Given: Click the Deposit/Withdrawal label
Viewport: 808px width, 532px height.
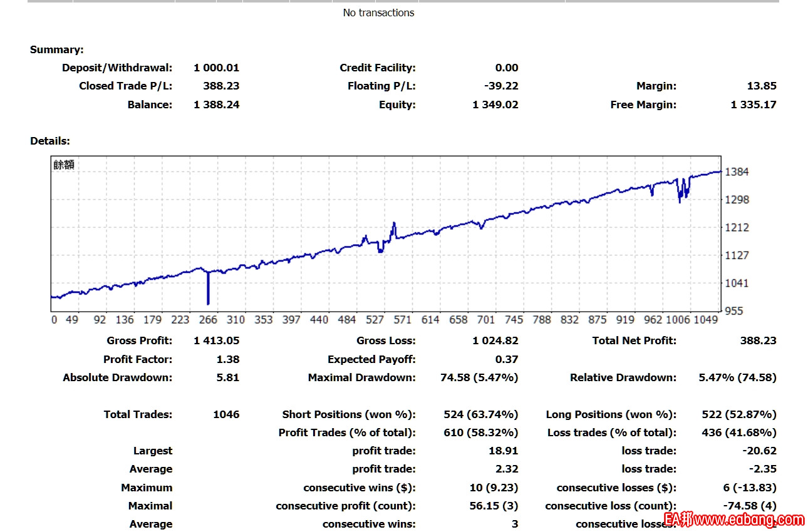Looking at the screenshot, I should coord(117,68).
